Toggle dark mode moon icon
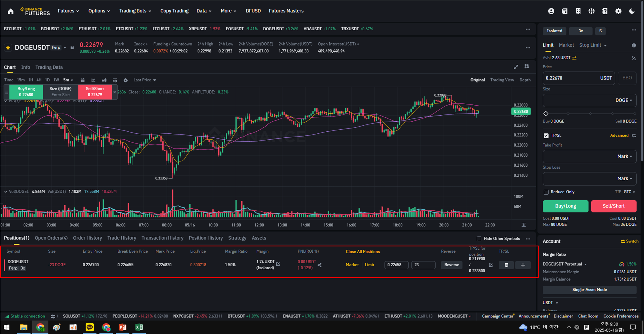Screen dimensions: 644x334 tap(632, 11)
